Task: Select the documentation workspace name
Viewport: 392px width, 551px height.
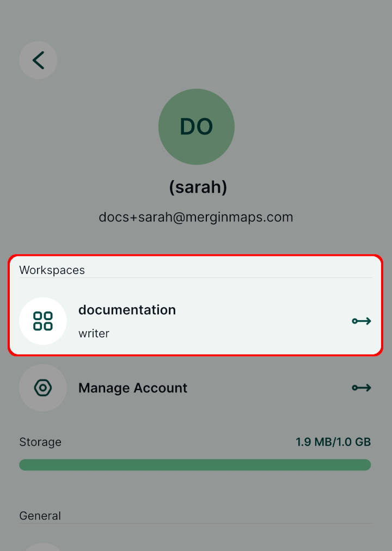Action: 127,310
